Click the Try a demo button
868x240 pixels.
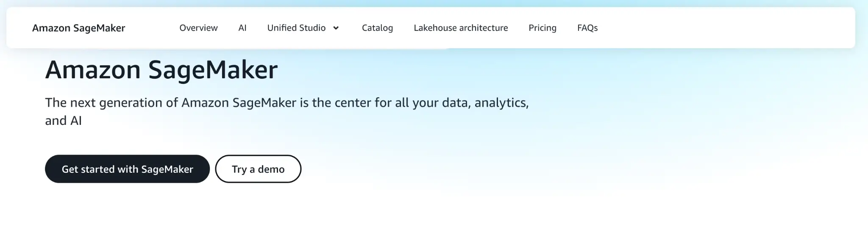pos(258,169)
